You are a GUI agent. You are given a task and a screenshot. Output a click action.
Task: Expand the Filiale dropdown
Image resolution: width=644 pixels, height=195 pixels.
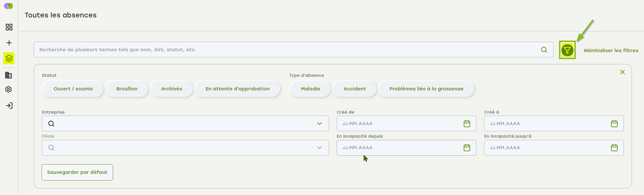point(319,148)
